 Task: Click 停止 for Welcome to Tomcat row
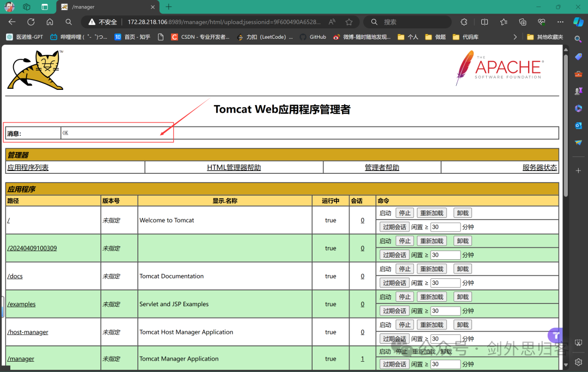pyautogui.click(x=405, y=213)
